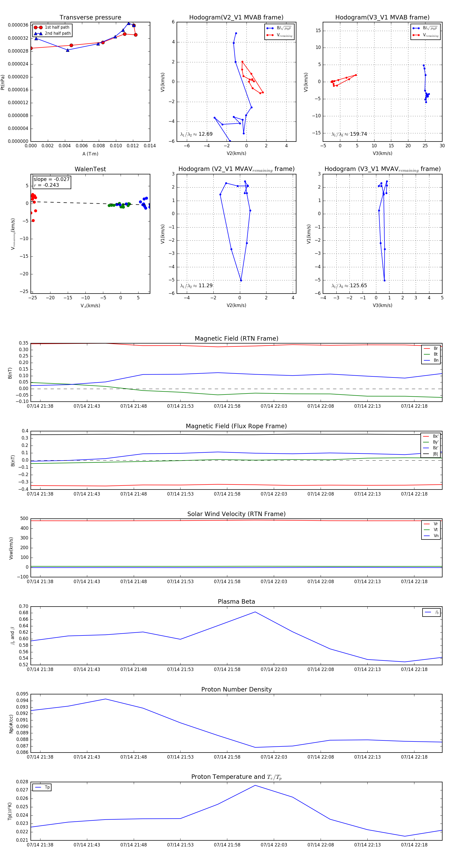Select the 'Vt' legend entry
This screenshot has width=473, height=868.
pos(431,530)
